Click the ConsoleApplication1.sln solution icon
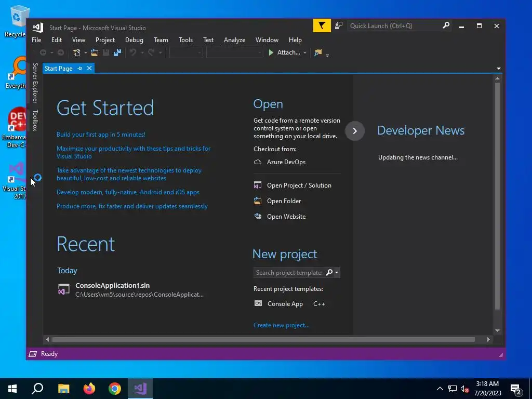 coord(64,290)
